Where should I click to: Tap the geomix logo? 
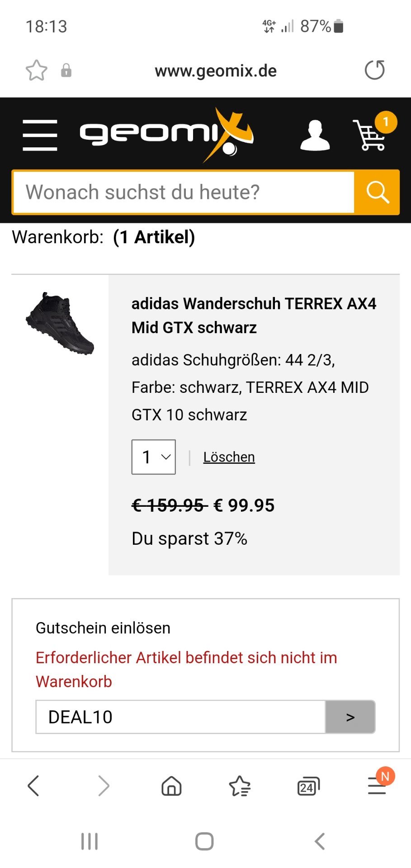(x=166, y=134)
